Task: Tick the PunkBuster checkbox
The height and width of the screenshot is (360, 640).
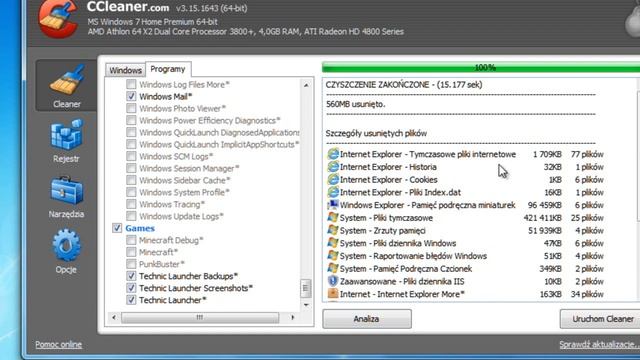Action: [131, 264]
